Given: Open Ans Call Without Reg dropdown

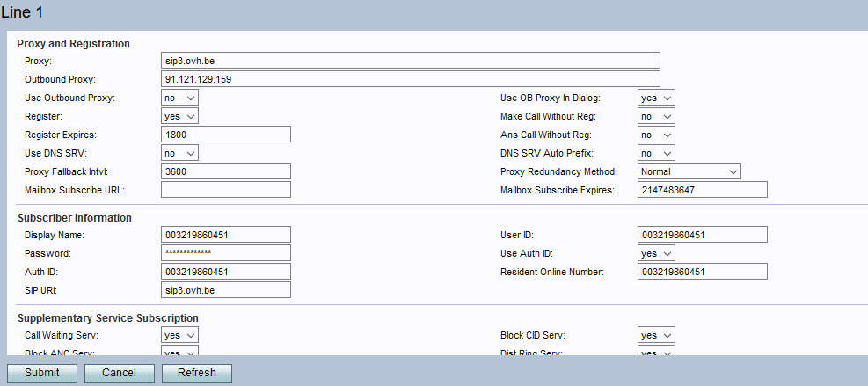Looking at the screenshot, I should pos(656,135).
